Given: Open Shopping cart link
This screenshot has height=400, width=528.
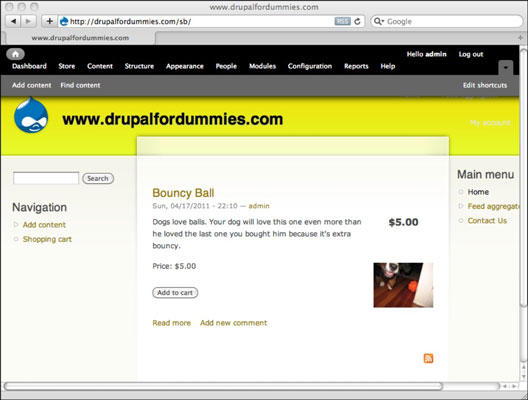Looking at the screenshot, I should pos(47,239).
